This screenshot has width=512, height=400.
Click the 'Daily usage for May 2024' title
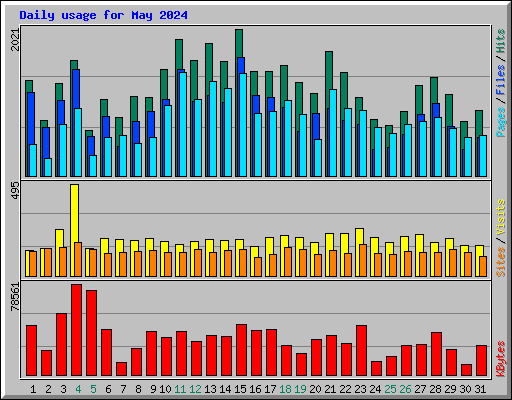103,15
